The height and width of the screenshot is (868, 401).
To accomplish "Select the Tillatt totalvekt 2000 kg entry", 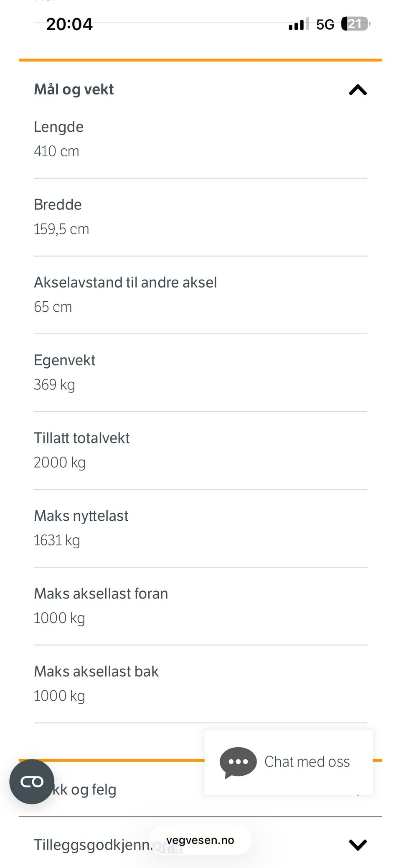I will tap(200, 450).
